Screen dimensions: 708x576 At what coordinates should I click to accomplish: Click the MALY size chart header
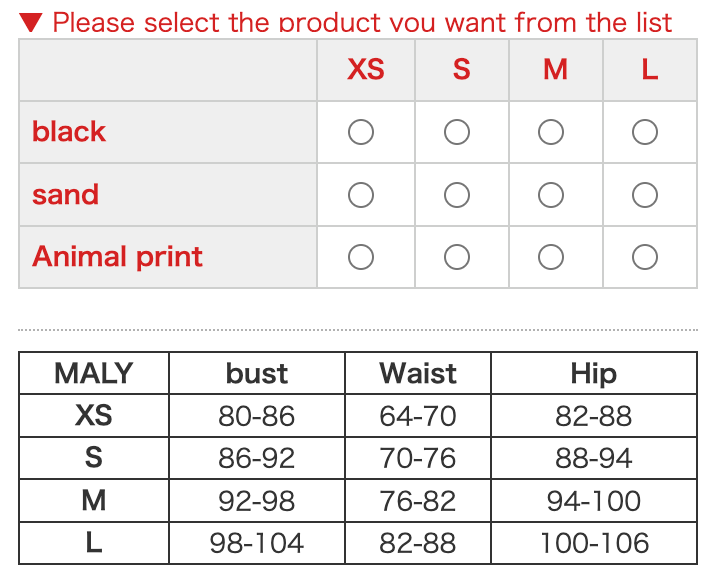[93, 374]
